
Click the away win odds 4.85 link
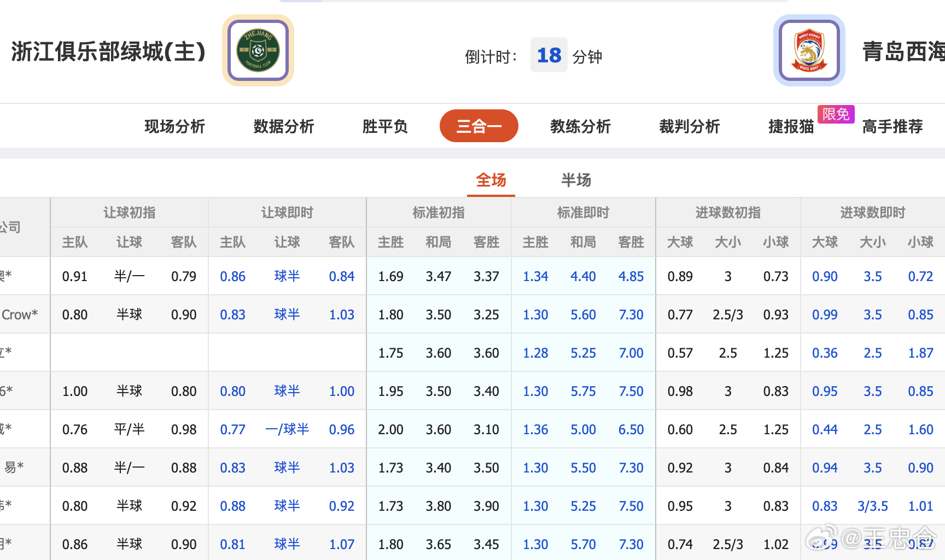click(x=631, y=276)
